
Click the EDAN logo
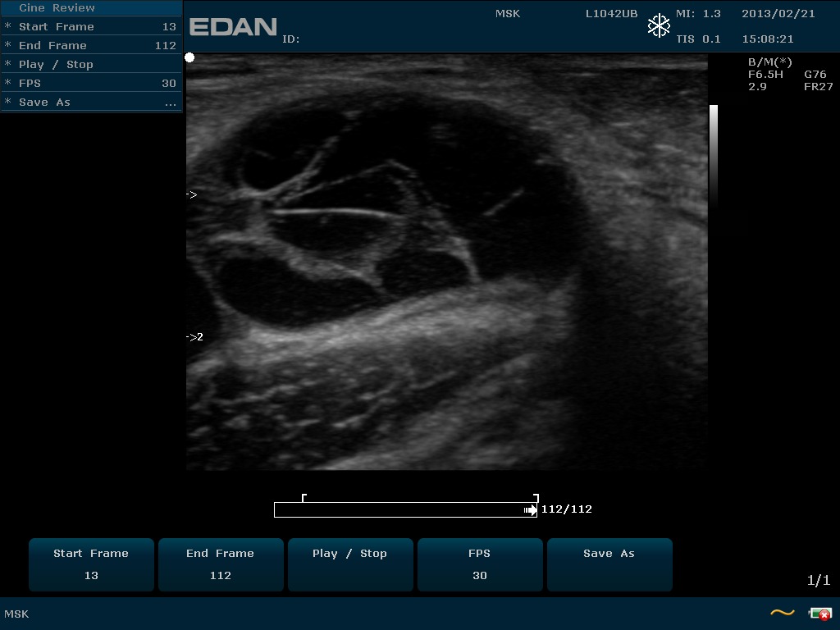[233, 27]
